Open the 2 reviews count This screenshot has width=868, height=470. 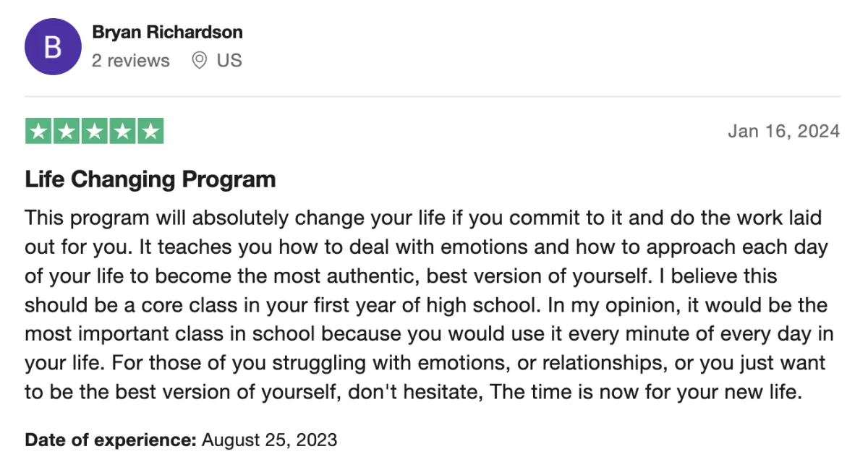[130, 61]
